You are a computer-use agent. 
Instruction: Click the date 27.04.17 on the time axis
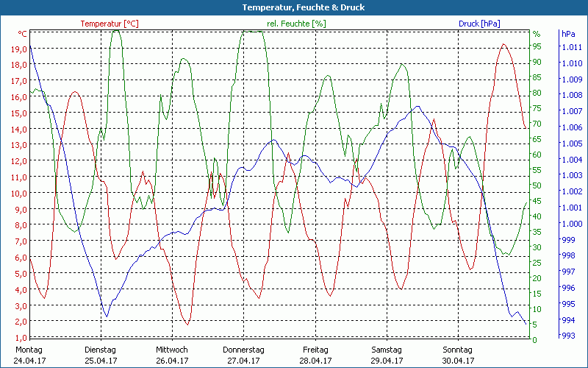click(x=243, y=361)
